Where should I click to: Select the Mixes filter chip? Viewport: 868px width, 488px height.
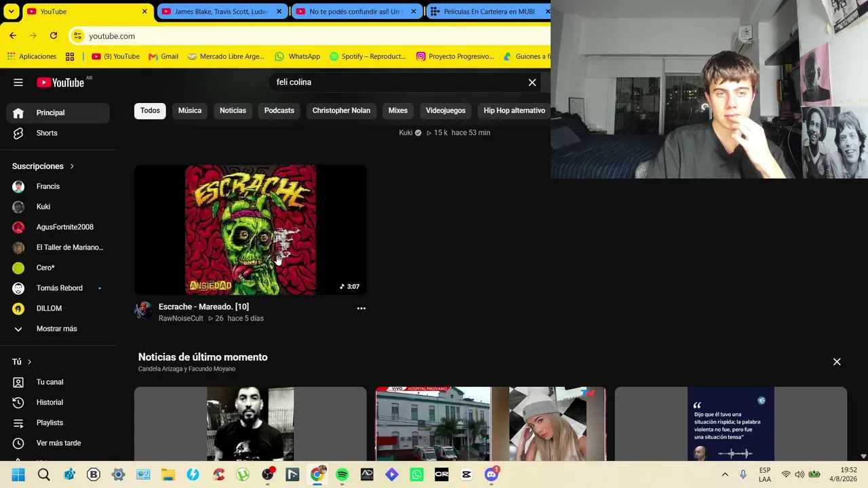[x=398, y=110]
